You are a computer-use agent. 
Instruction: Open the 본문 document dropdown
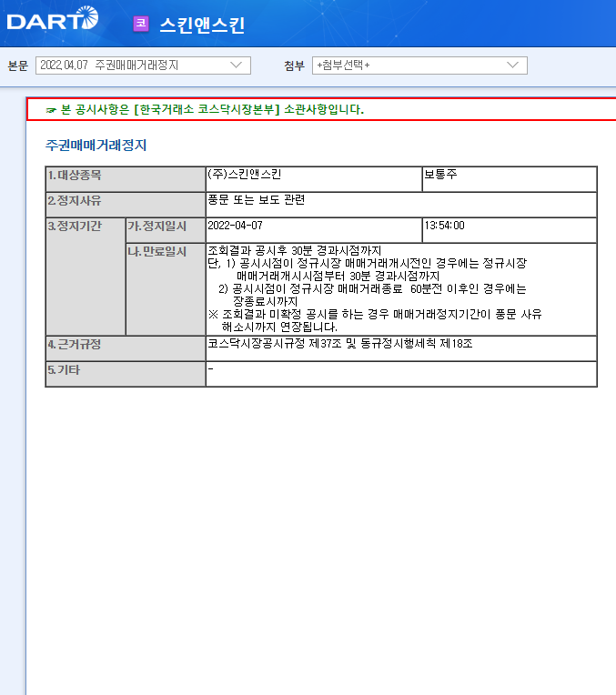click(143, 65)
